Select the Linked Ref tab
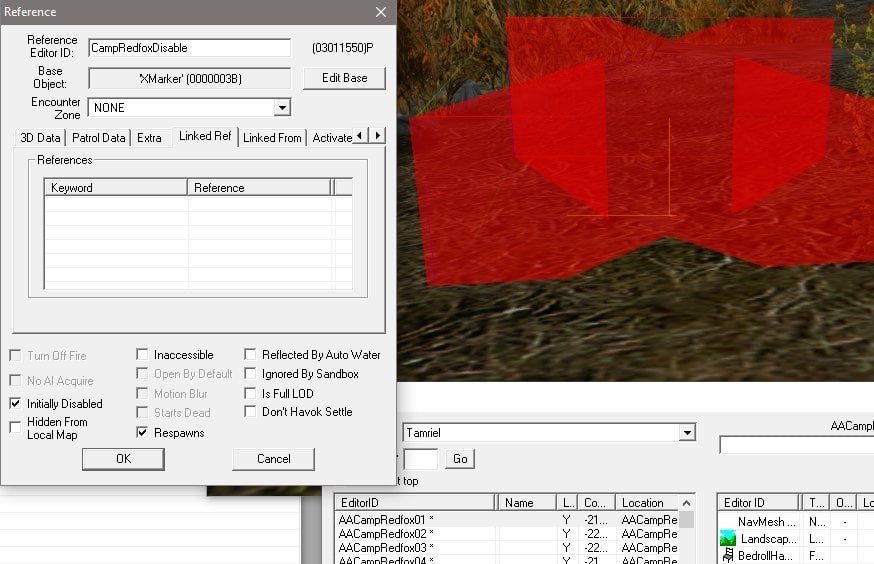Image resolution: width=874 pixels, height=564 pixels. click(205, 136)
